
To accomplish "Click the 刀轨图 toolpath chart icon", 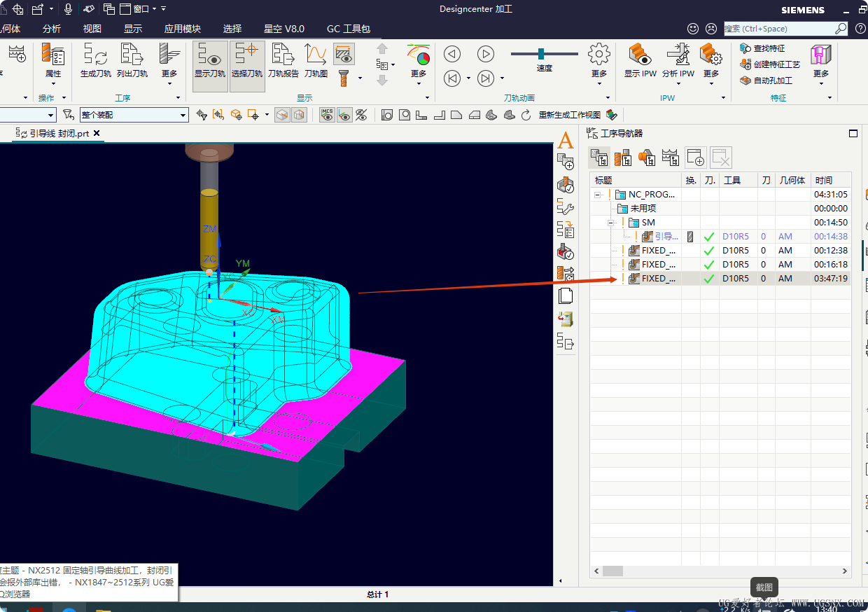I will (x=316, y=60).
